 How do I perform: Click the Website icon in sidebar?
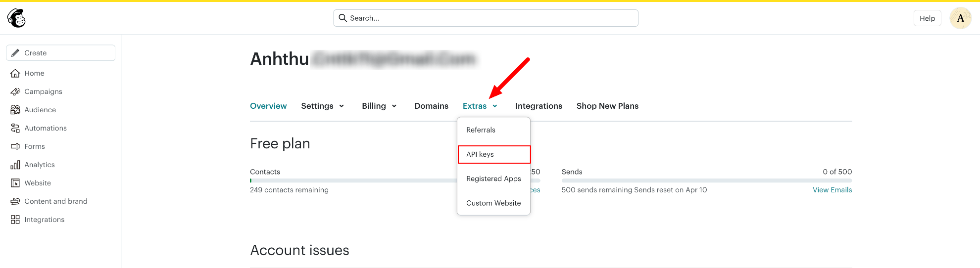[x=15, y=183]
